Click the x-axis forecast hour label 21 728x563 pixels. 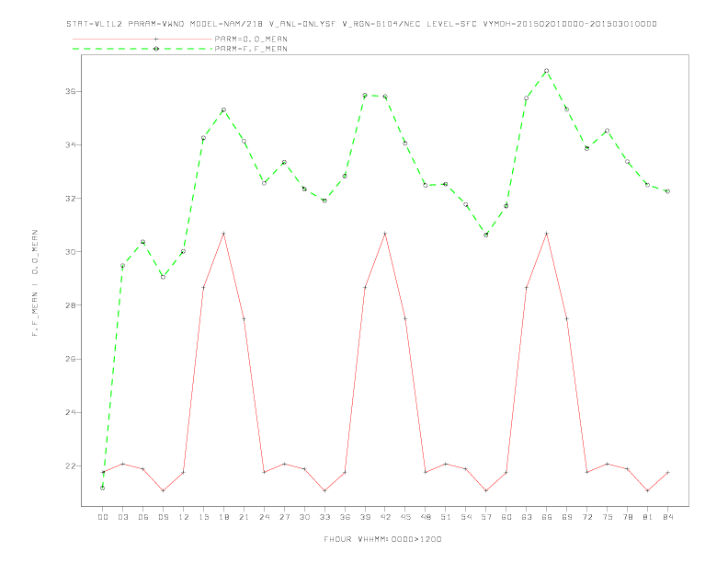coord(244,517)
